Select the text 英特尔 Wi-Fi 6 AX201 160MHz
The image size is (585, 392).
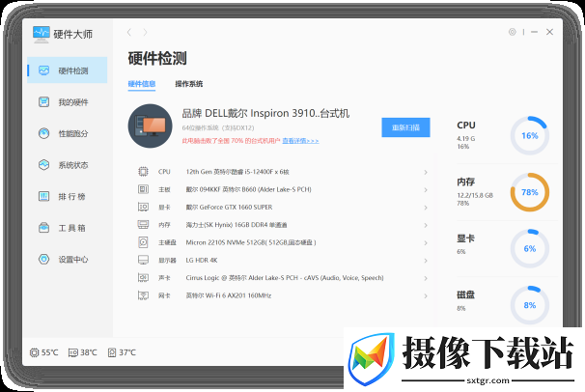tap(229, 295)
